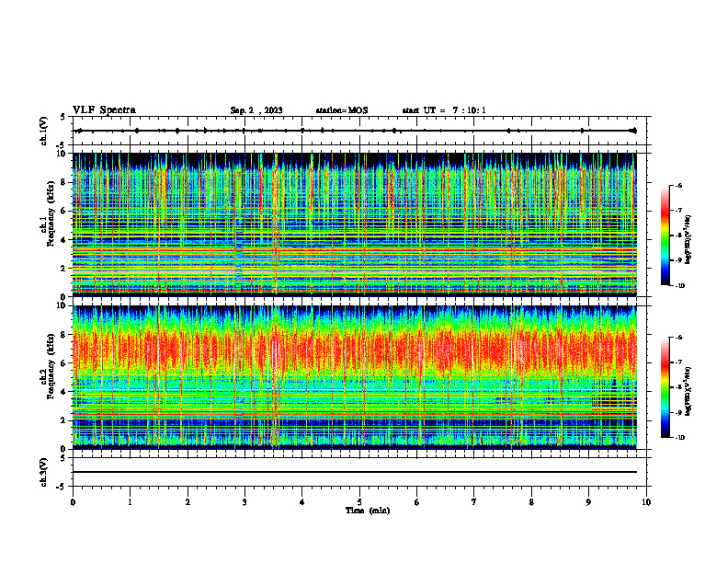Click the "VLF Spectra" title text
The width and height of the screenshot is (728, 563).
pos(104,110)
